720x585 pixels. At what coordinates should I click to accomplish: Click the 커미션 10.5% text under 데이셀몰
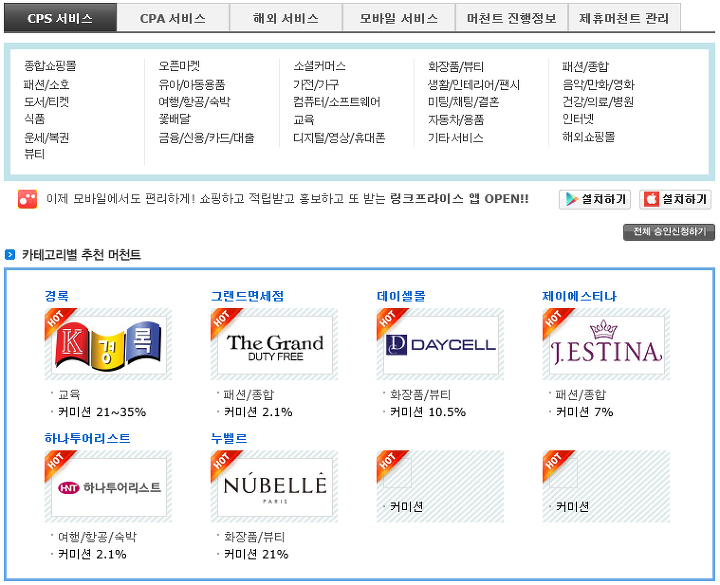click(428, 412)
